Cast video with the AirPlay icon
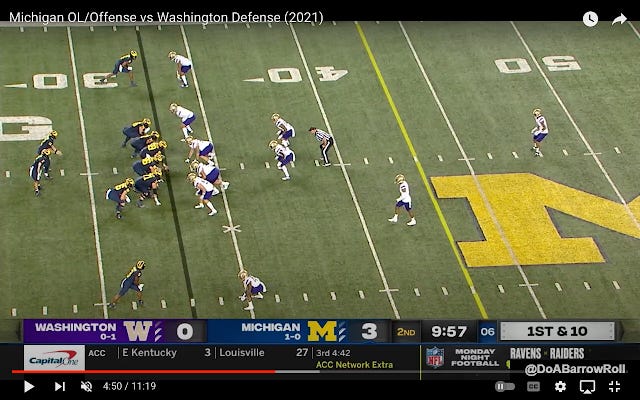This screenshot has height=400, width=640. [x=587, y=386]
